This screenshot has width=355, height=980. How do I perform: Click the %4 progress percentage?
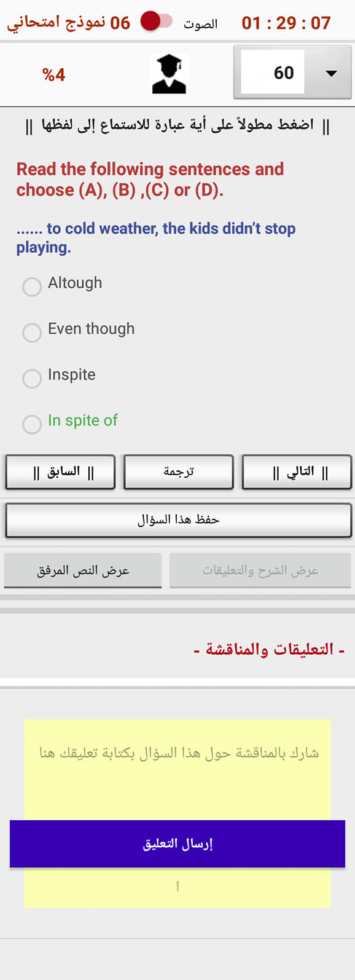(x=54, y=75)
